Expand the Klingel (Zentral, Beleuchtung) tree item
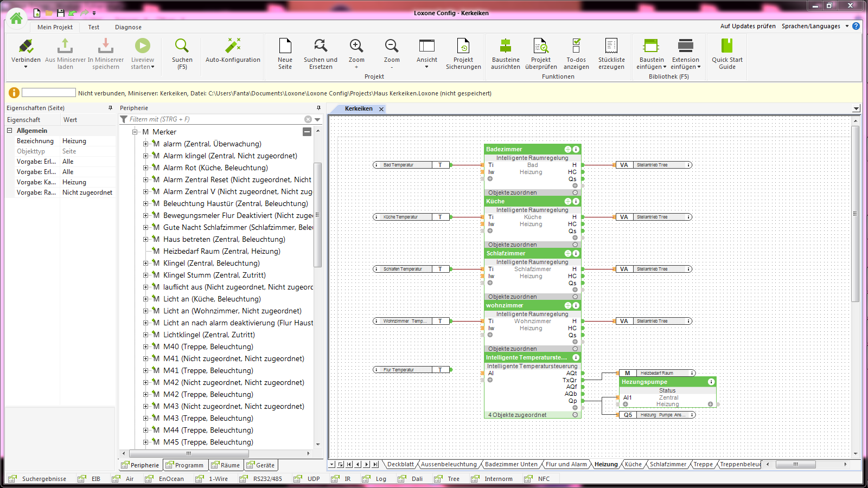Image resolution: width=868 pixels, height=488 pixels. (x=145, y=263)
